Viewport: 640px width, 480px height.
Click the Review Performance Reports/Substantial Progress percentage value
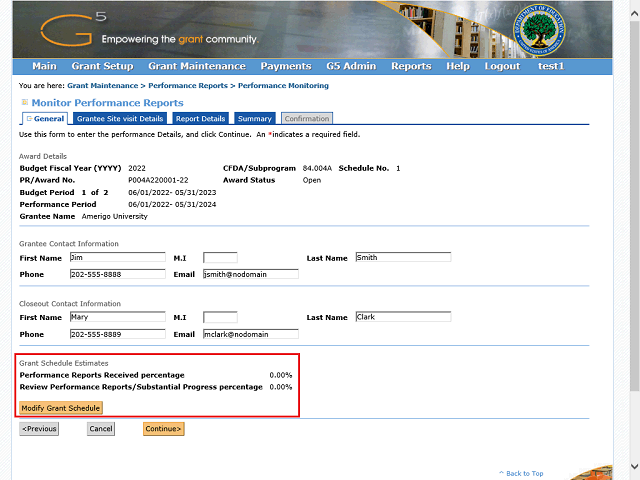coord(281,387)
